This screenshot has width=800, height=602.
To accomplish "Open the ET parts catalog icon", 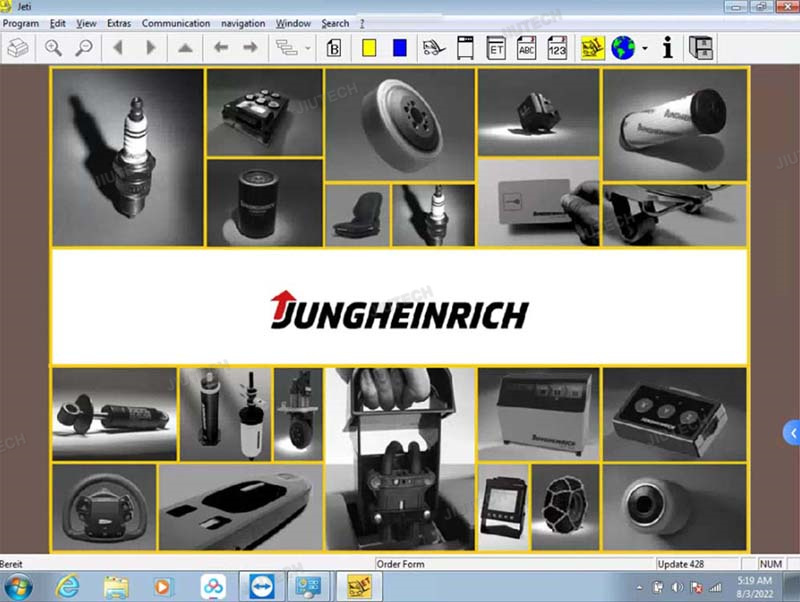I will (x=495, y=47).
